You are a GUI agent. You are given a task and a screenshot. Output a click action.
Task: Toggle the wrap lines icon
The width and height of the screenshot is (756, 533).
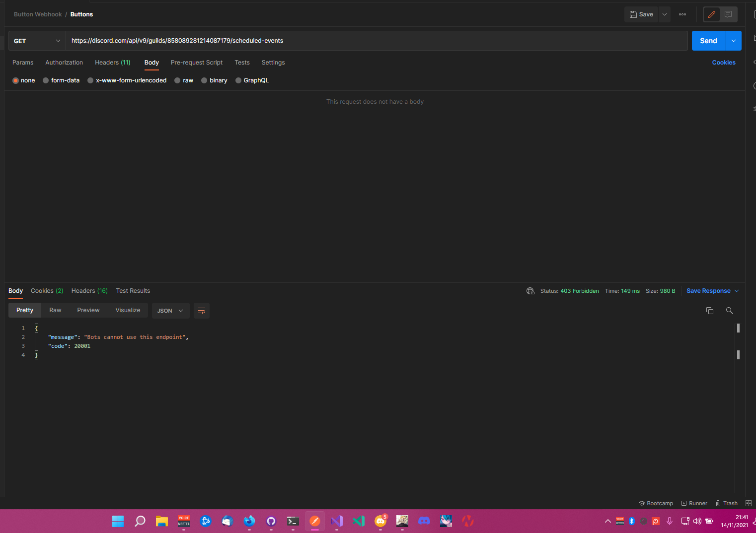202,311
